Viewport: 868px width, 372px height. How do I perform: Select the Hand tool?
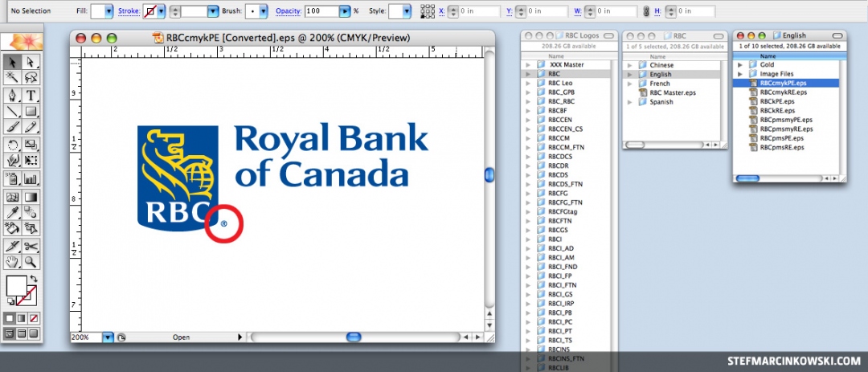13,262
